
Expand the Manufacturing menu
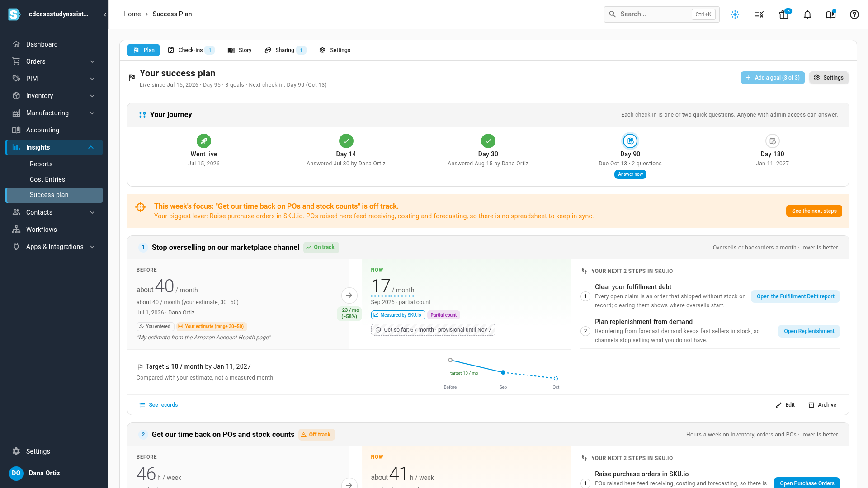[92, 113]
